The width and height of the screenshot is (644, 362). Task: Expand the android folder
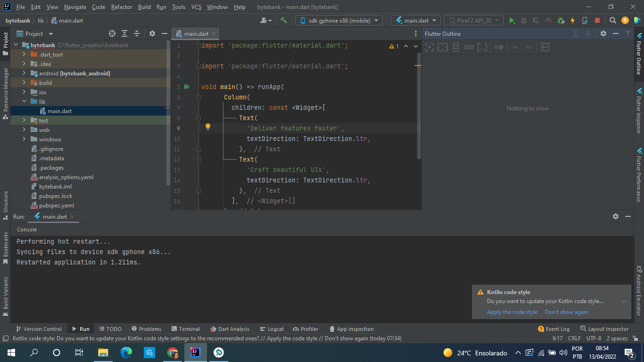[24, 74]
